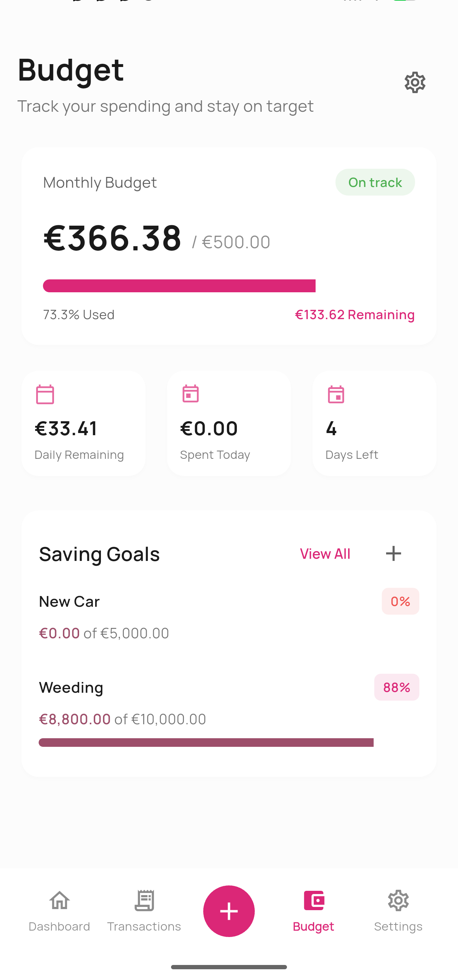
Task: Click the Weeding goal progress bar
Action: click(206, 742)
